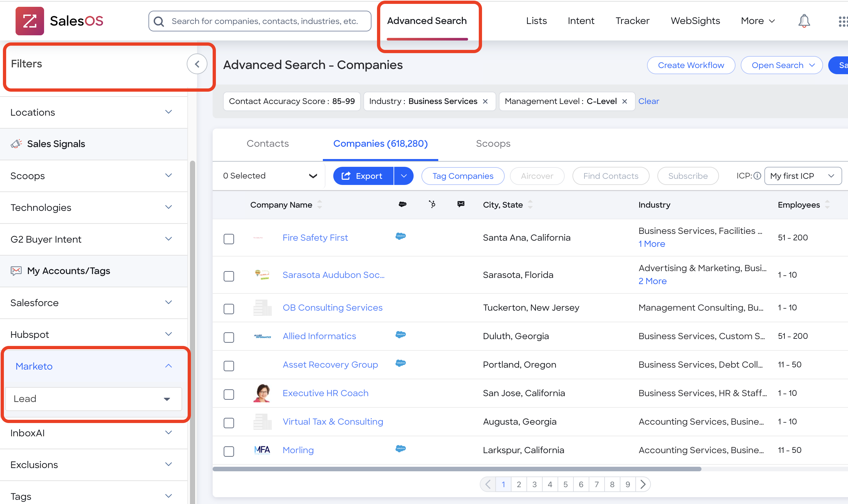The width and height of the screenshot is (848, 504).
Task: Sort by Company Name arrows
Action: (320, 204)
